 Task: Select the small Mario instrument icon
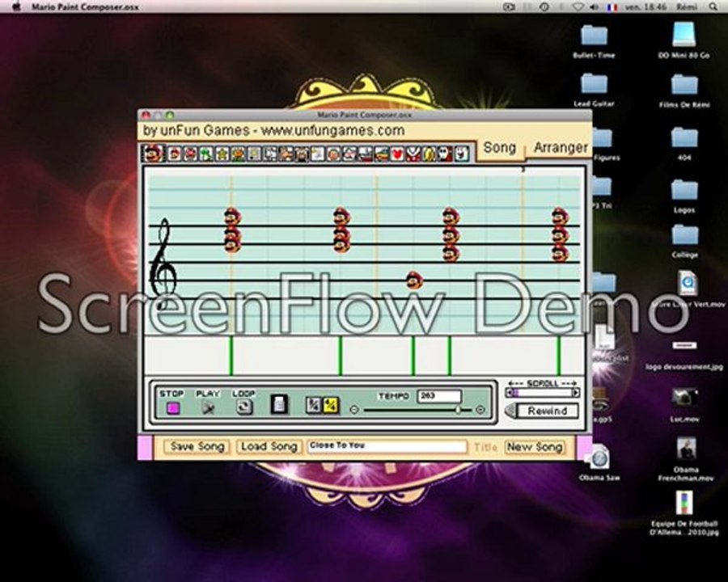point(174,154)
